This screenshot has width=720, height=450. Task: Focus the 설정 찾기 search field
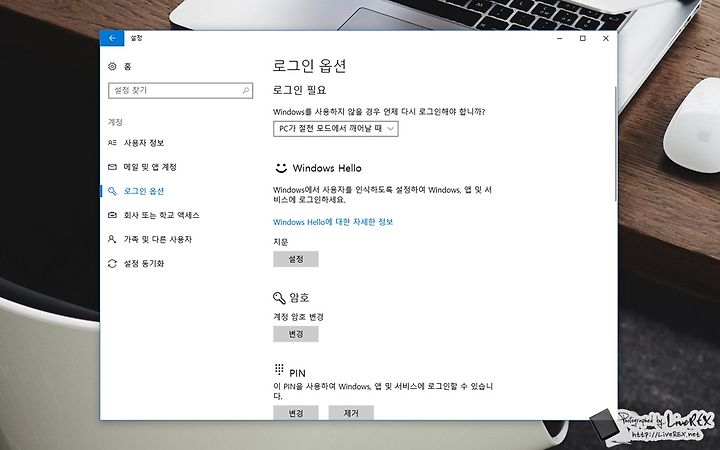pos(180,90)
